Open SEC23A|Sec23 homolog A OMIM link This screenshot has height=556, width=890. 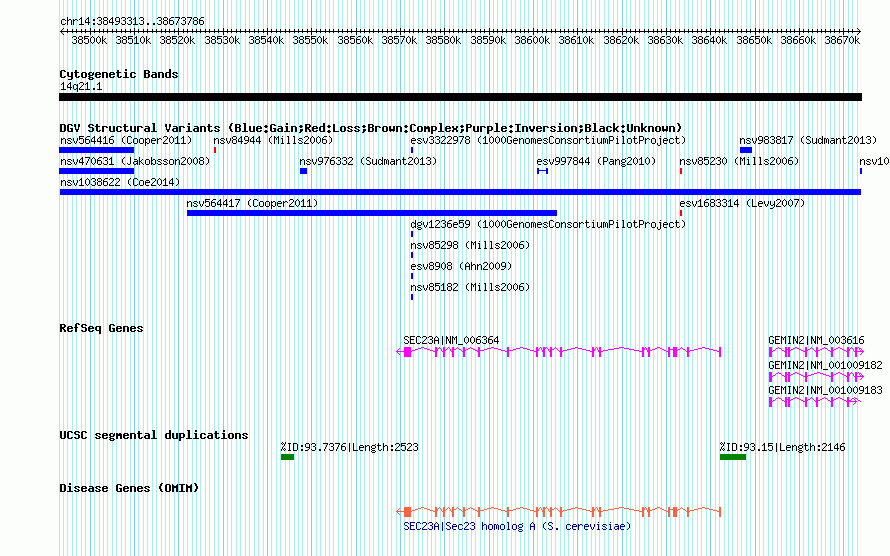pyautogui.click(x=517, y=526)
